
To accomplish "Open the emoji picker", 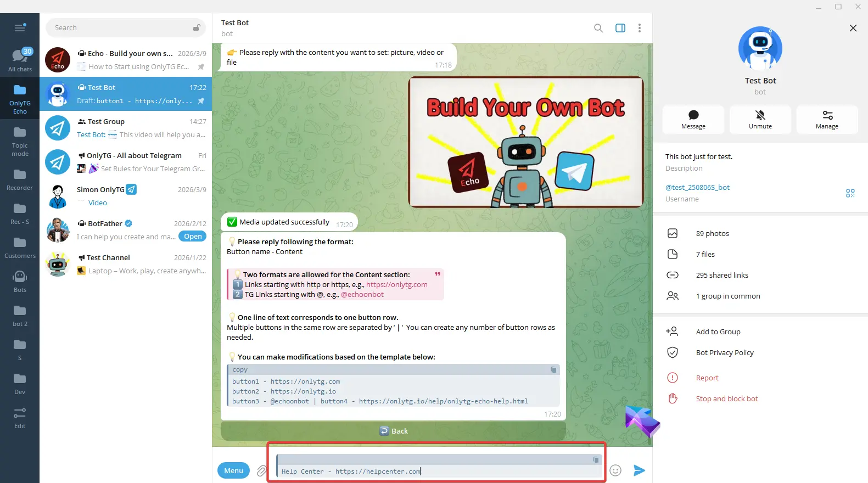I will click(x=615, y=470).
